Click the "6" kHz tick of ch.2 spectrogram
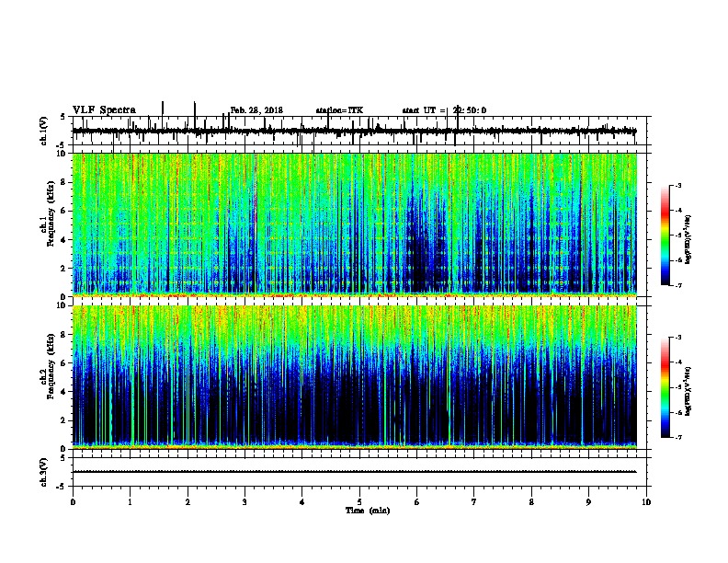 64,363
